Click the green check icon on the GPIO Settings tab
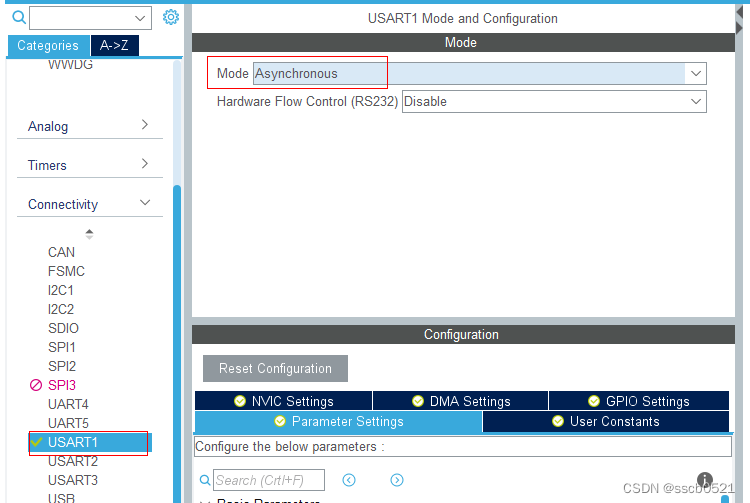Screen dimensions: 750x503 coord(594,401)
